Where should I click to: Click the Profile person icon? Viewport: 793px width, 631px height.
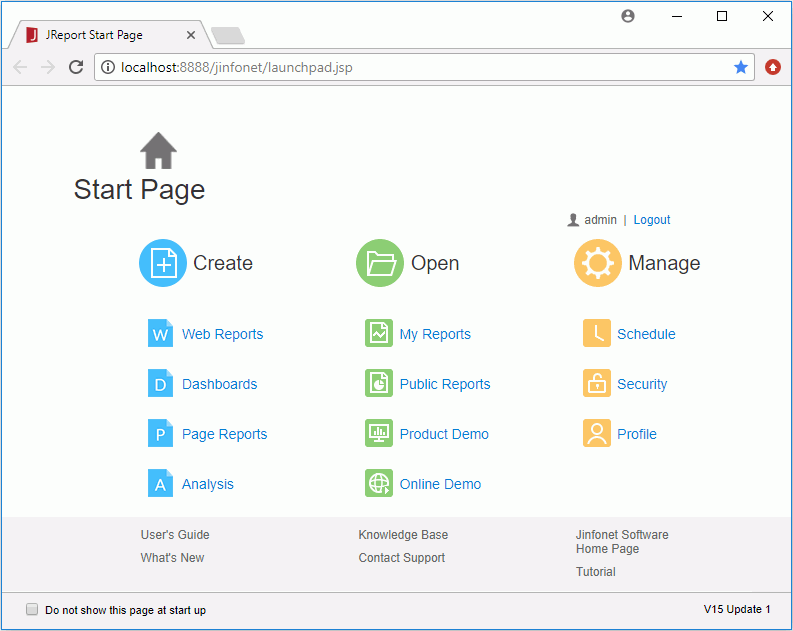point(597,433)
